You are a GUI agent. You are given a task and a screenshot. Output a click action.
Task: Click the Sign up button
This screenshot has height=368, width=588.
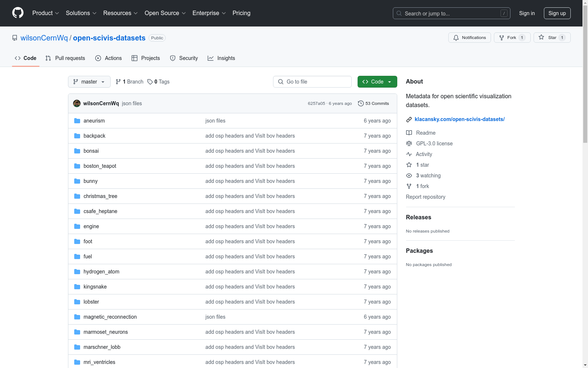tap(557, 13)
